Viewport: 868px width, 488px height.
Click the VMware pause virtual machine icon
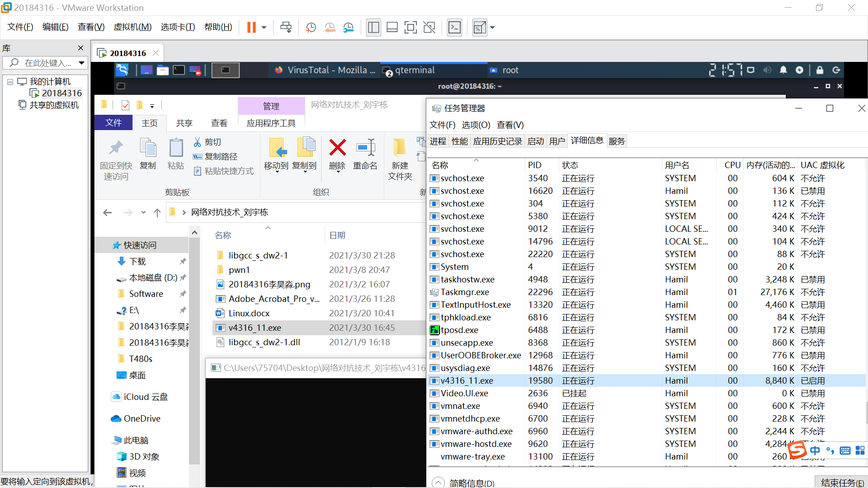251,28
